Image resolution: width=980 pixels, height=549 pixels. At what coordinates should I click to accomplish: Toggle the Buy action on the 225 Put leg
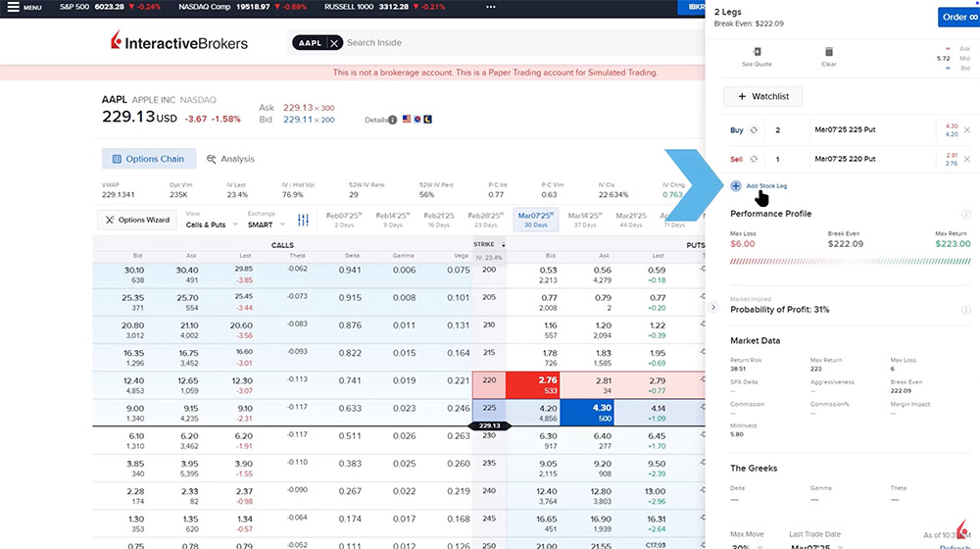tap(737, 130)
